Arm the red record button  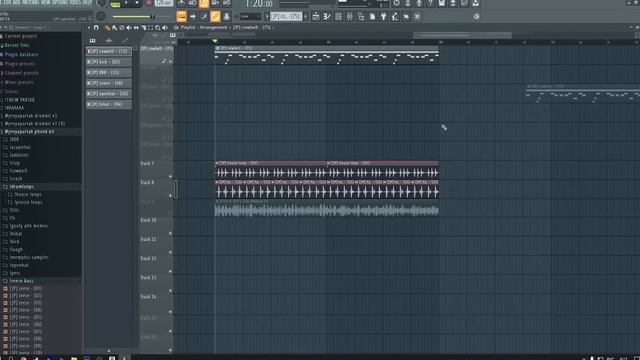(x=149, y=3)
